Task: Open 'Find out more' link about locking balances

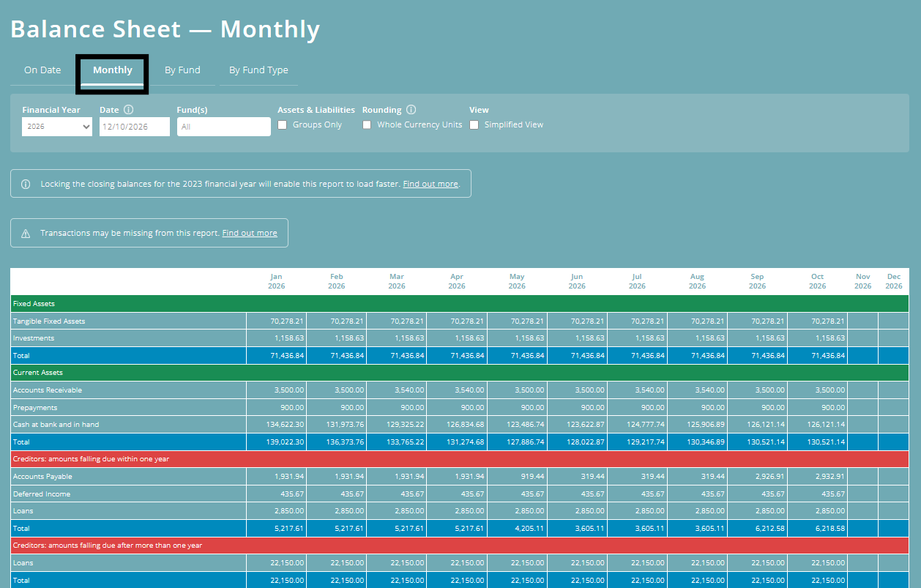Action: pyautogui.click(x=430, y=184)
